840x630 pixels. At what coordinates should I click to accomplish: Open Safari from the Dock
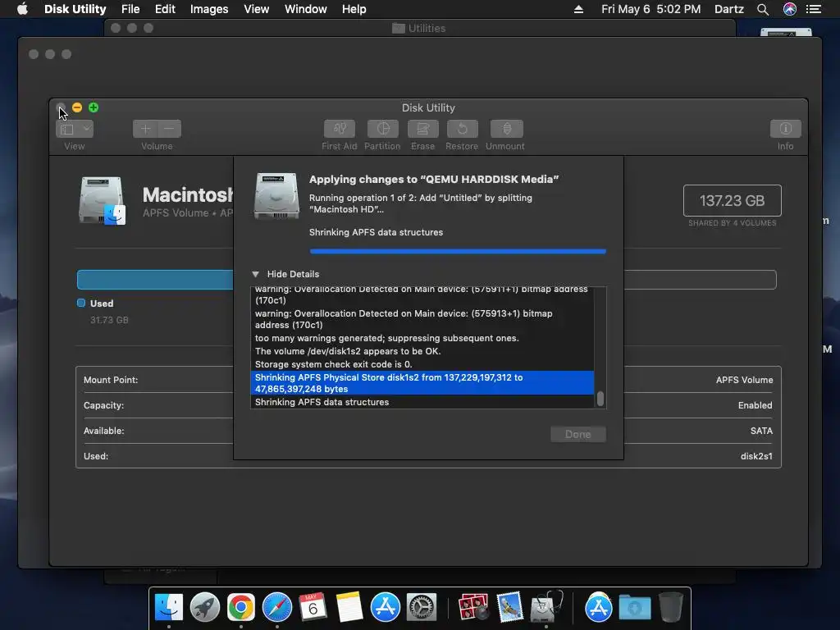tap(277, 608)
